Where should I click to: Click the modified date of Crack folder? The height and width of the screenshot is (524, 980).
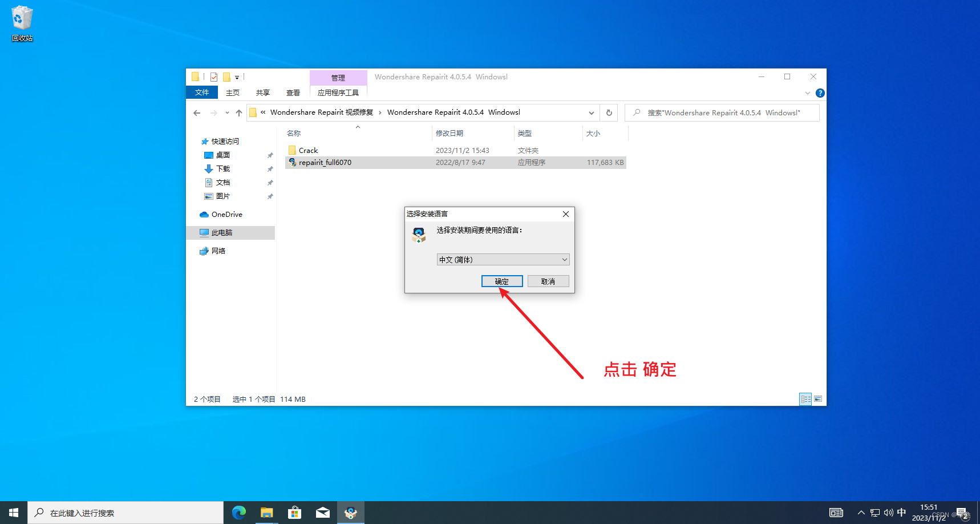tap(463, 151)
